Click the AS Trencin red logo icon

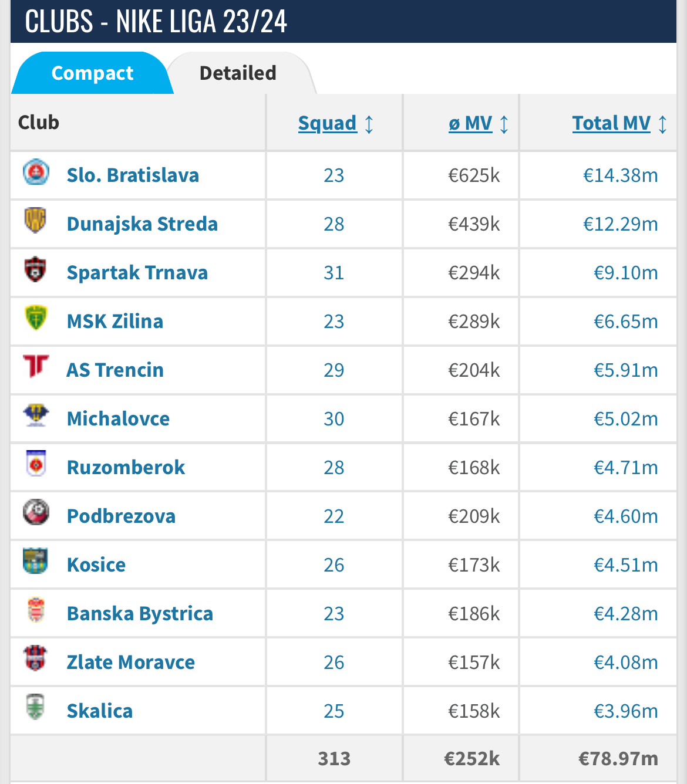click(36, 366)
